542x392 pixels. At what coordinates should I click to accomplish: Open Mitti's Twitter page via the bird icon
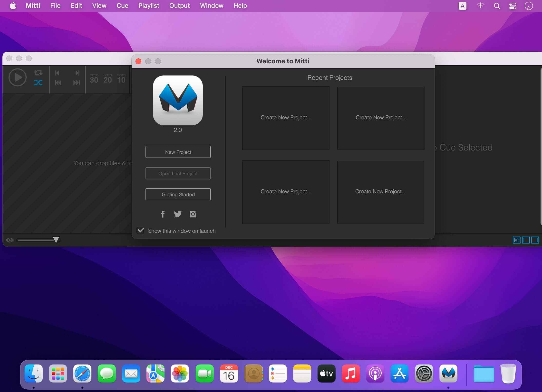178,214
